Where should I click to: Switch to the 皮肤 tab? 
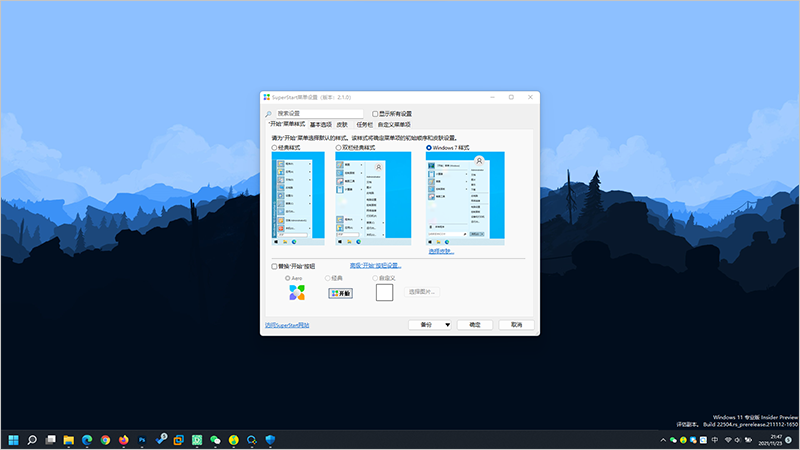tap(342, 124)
